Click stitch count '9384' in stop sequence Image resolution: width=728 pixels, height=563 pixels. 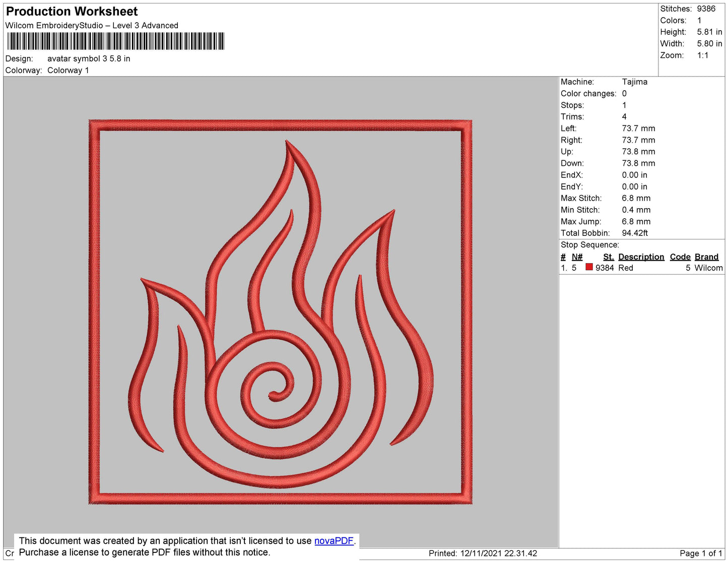click(605, 268)
